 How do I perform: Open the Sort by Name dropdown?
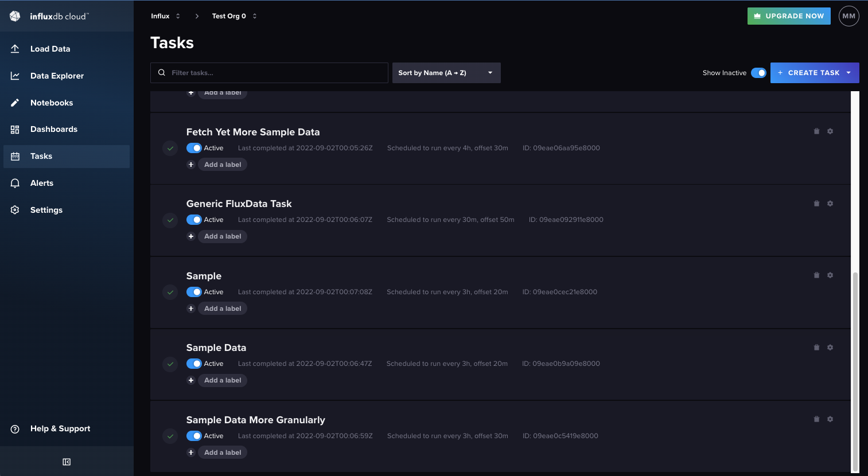point(446,73)
